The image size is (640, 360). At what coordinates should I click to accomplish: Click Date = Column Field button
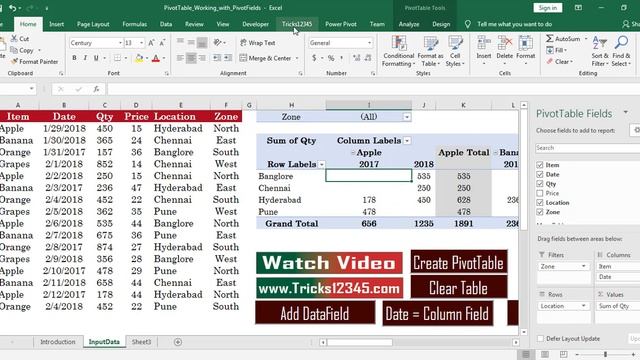tap(437, 313)
